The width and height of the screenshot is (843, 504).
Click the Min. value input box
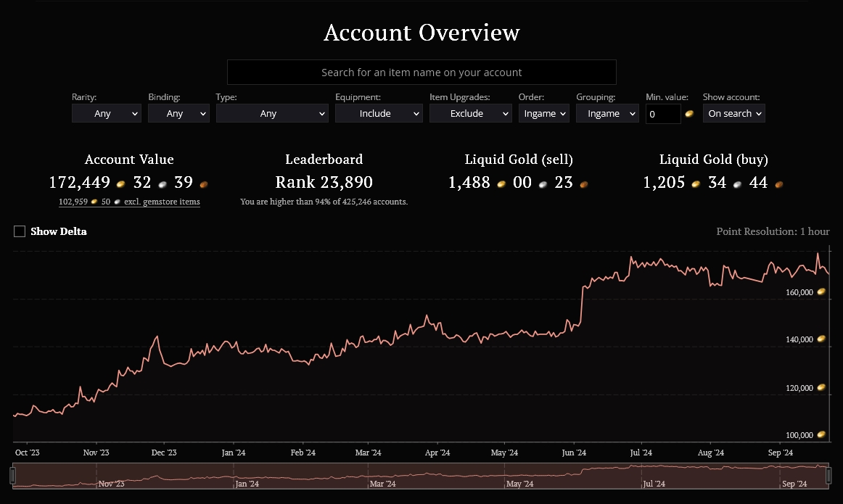(x=663, y=114)
